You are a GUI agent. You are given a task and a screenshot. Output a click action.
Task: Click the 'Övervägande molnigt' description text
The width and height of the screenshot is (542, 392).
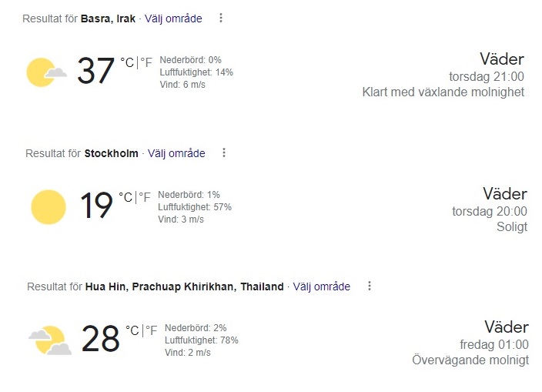point(470,360)
